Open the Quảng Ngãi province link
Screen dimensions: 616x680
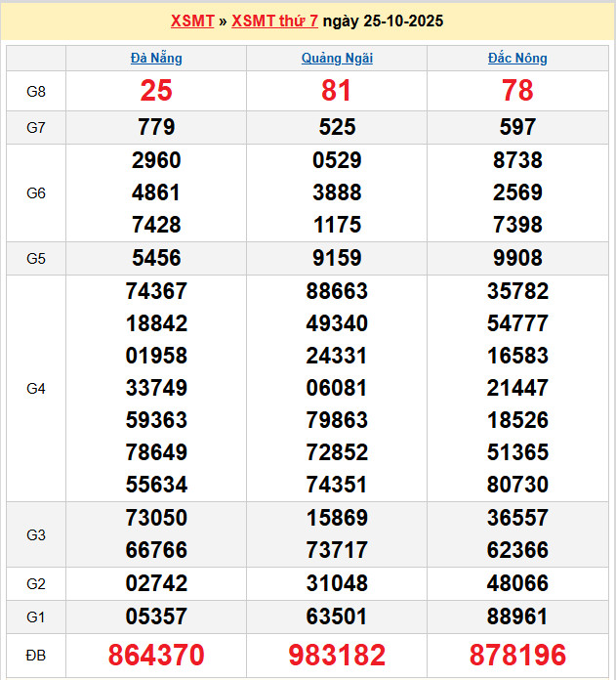(337, 58)
